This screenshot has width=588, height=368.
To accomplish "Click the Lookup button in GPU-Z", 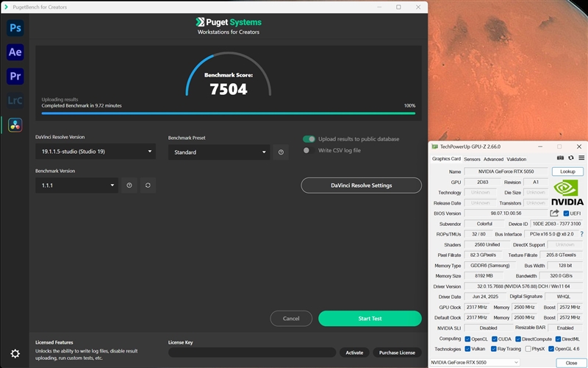I will pyautogui.click(x=567, y=171).
